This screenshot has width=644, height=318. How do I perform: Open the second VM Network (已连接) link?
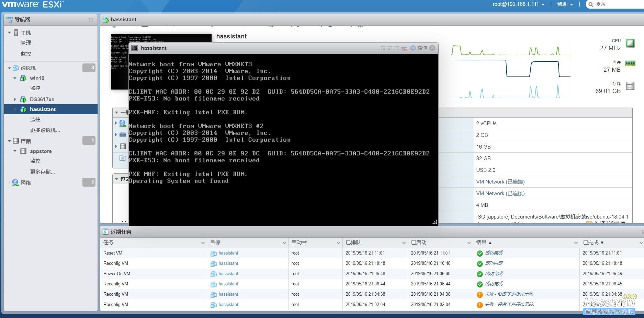pos(500,193)
